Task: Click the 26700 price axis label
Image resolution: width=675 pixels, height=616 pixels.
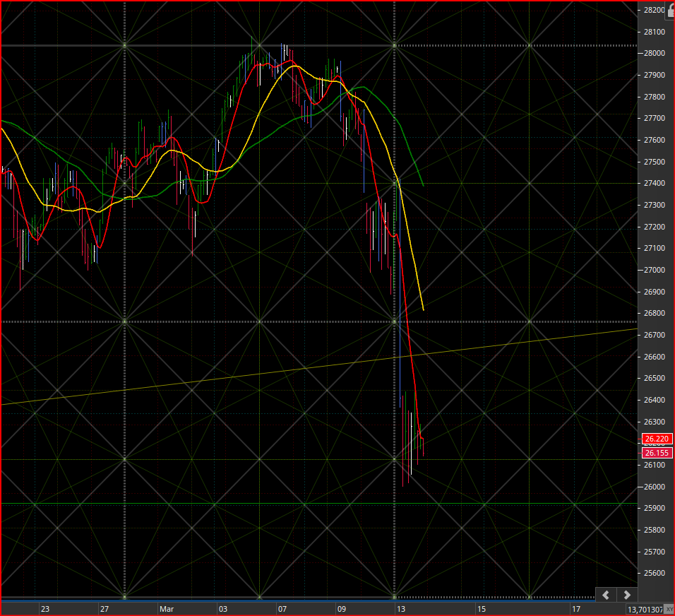Action: click(x=655, y=335)
